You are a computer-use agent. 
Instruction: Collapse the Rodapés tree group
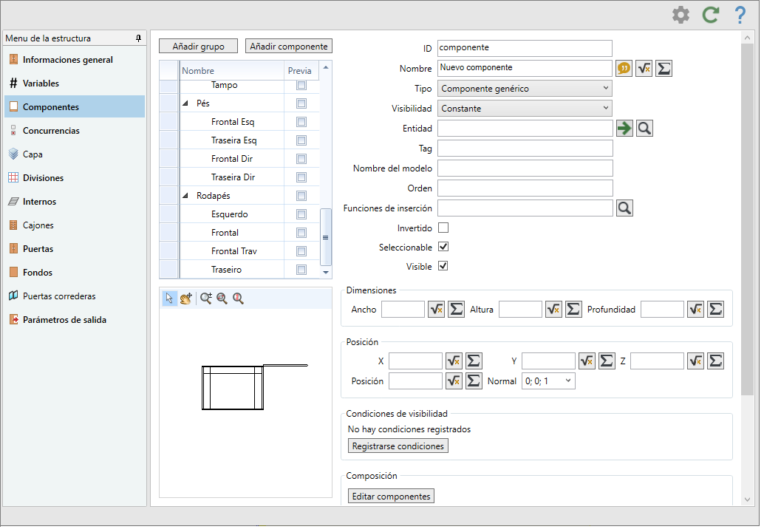(187, 197)
